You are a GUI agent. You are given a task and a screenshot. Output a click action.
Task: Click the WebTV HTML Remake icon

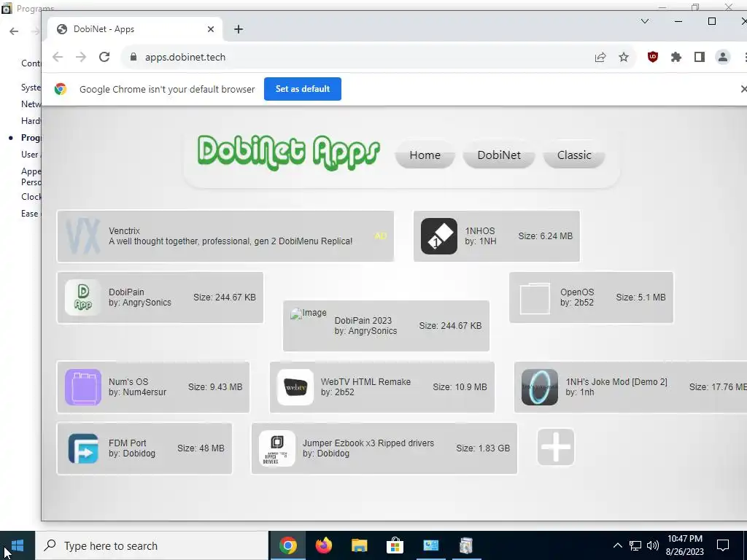tap(295, 387)
